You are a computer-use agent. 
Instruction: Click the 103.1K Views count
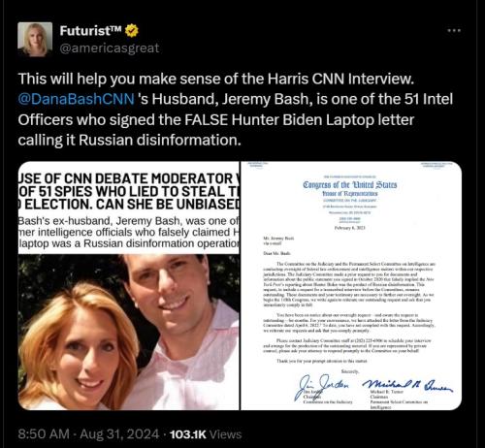point(206,434)
